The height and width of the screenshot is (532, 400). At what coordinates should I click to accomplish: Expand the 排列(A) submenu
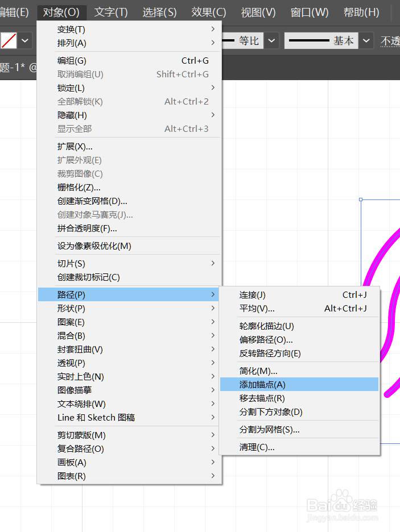[x=129, y=43]
